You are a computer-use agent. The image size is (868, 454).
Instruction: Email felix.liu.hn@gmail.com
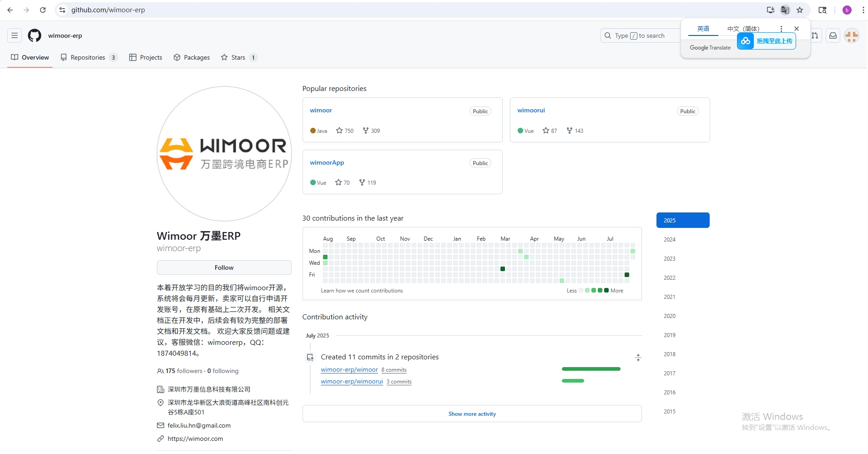click(199, 425)
